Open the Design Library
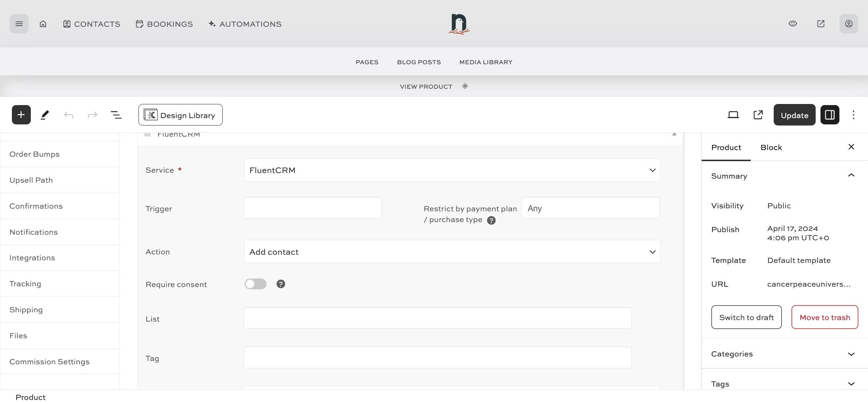 point(180,114)
